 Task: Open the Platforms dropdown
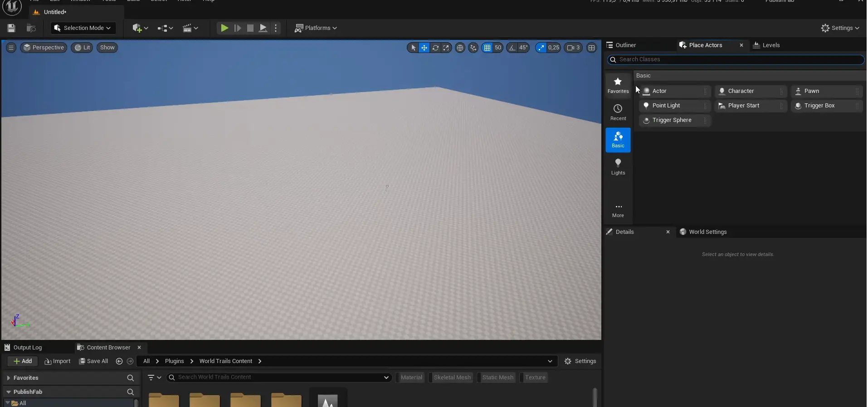coord(316,28)
